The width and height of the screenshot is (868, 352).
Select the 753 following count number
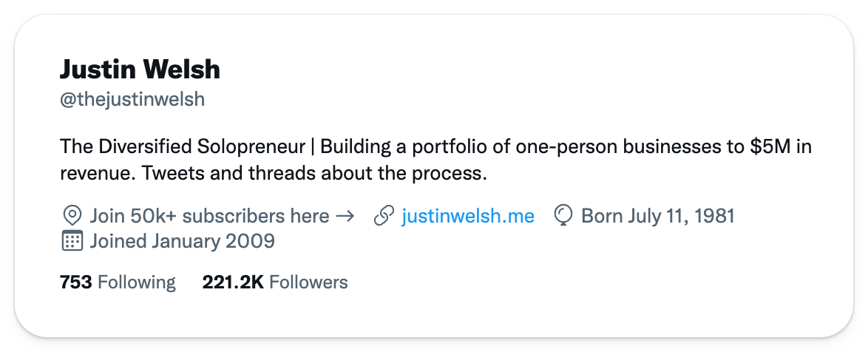76,282
